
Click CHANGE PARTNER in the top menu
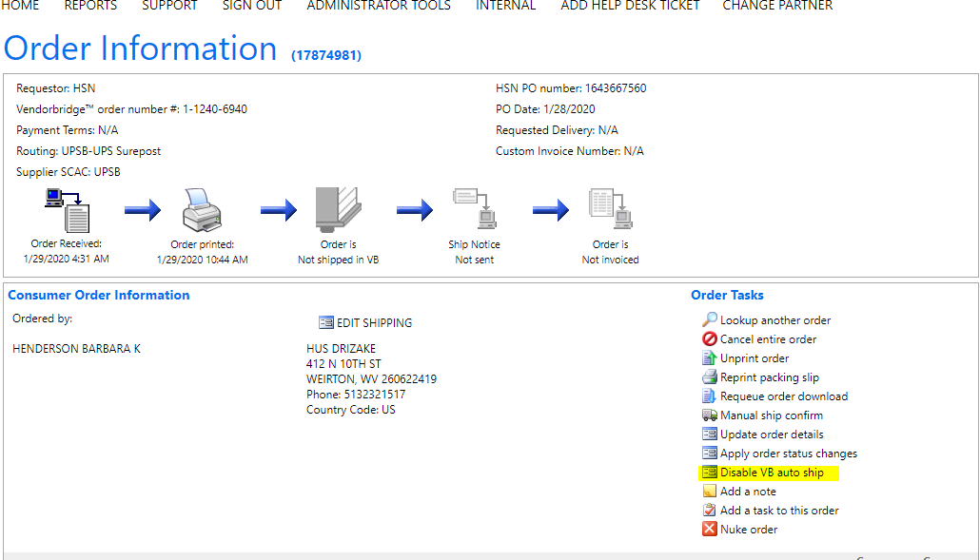pos(777,5)
